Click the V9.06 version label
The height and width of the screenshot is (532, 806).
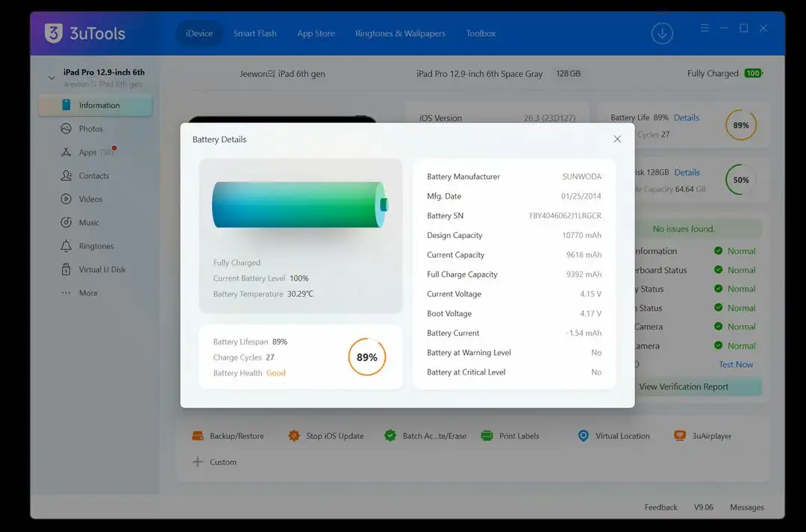704,507
